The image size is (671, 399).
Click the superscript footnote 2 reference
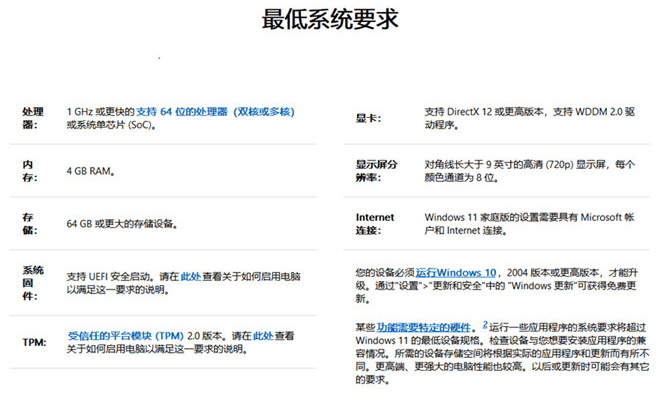[485, 325]
